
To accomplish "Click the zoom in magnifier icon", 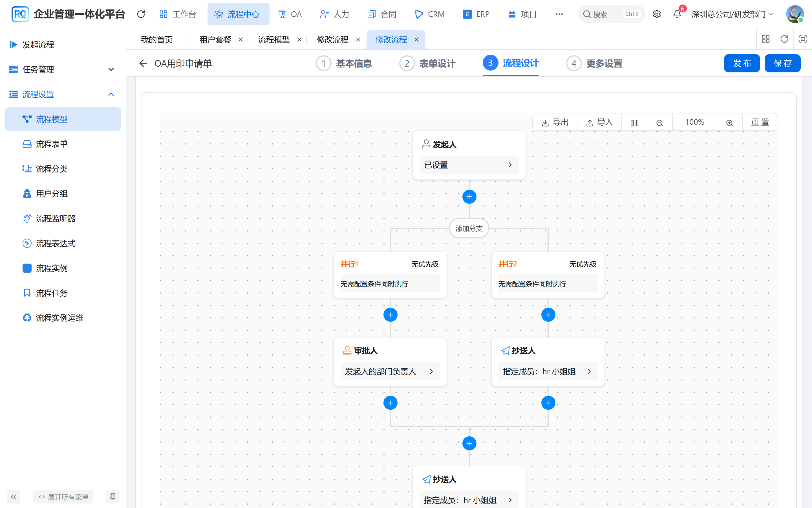I will point(729,123).
